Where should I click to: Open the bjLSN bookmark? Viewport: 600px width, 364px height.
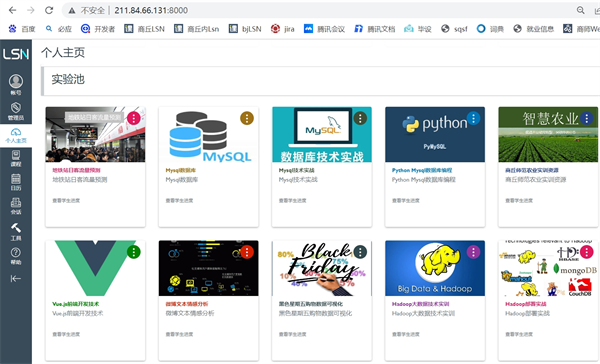coord(245,29)
